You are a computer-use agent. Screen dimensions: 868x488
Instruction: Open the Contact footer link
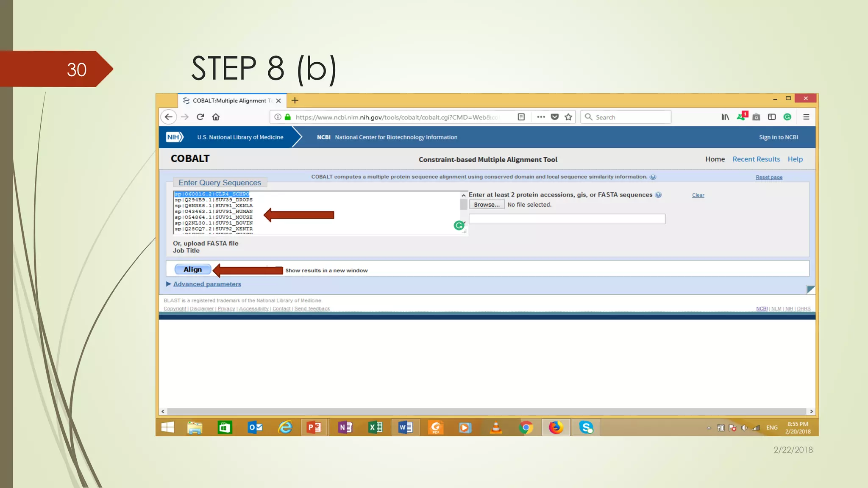[x=281, y=309]
